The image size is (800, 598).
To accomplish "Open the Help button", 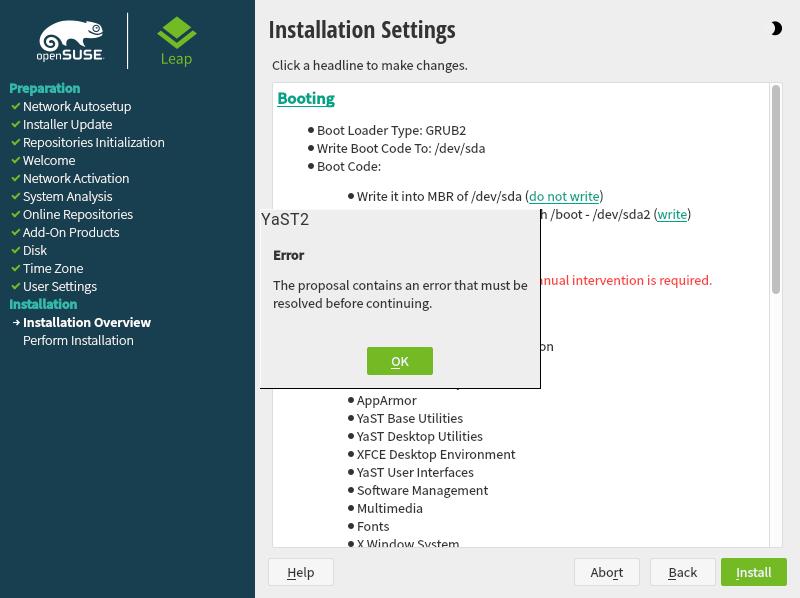I will click(x=300, y=572).
